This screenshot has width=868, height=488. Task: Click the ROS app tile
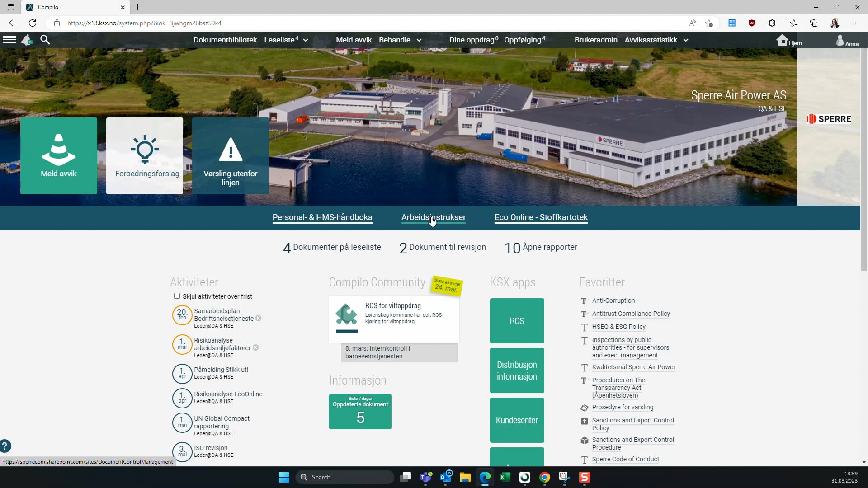pos(517,321)
